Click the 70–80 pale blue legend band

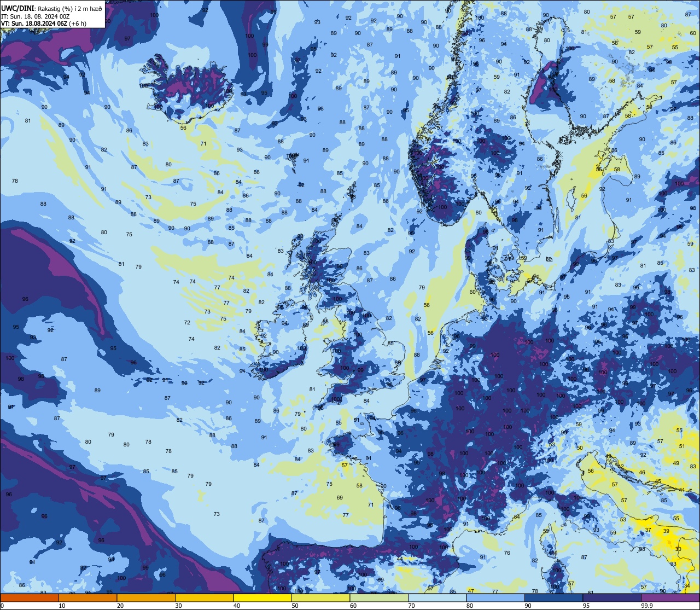[x=437, y=597]
